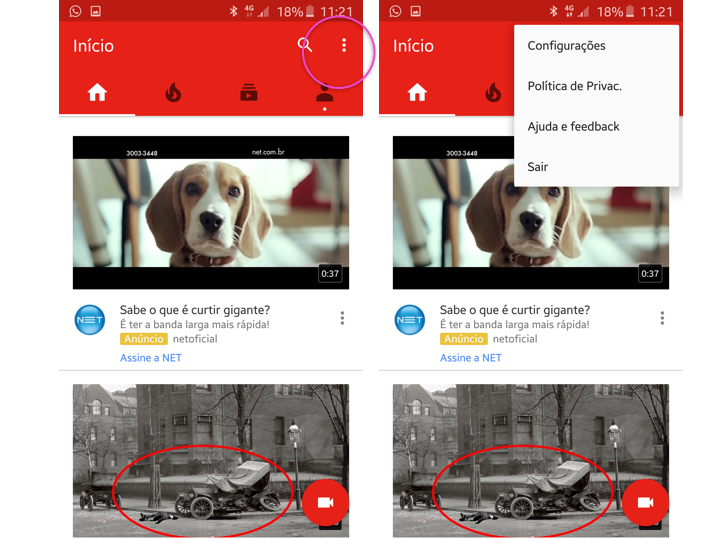Tap the image notification icon in right status bar
Image resolution: width=720 pixels, height=540 pixels.
pyautogui.click(x=416, y=11)
